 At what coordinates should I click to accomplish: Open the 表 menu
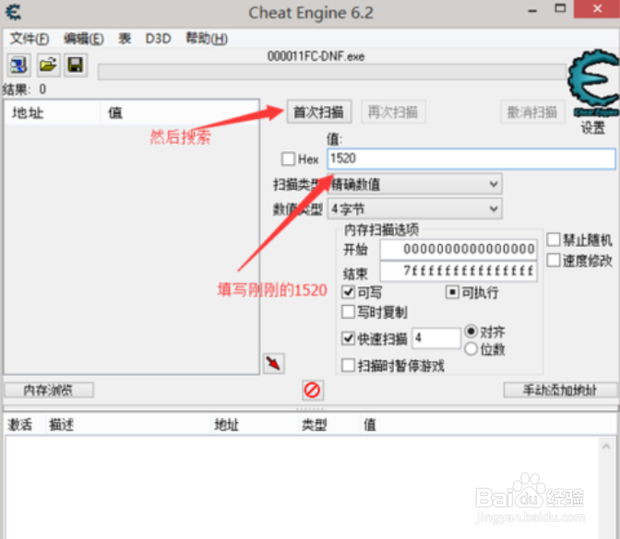tap(125, 38)
